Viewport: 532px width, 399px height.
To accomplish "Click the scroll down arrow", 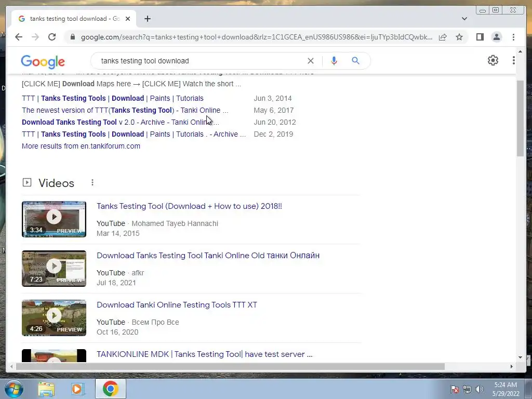I will 520,357.
